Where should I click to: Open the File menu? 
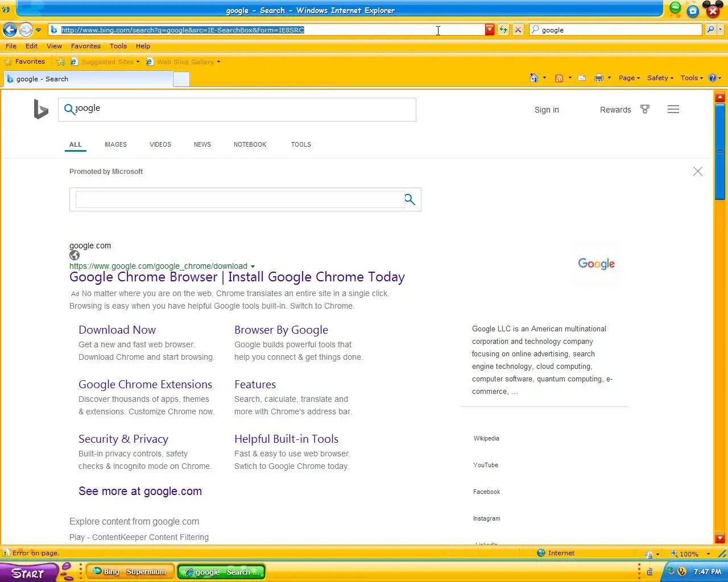11,46
